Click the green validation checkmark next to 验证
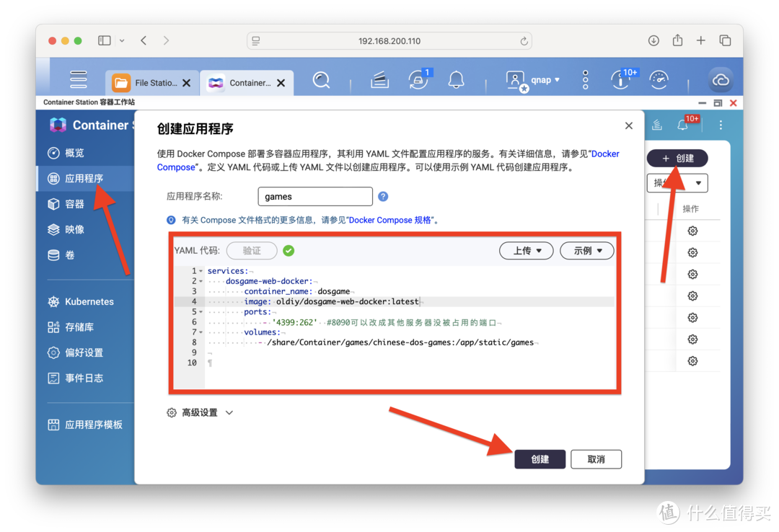This screenshot has height=532, width=779. point(289,250)
